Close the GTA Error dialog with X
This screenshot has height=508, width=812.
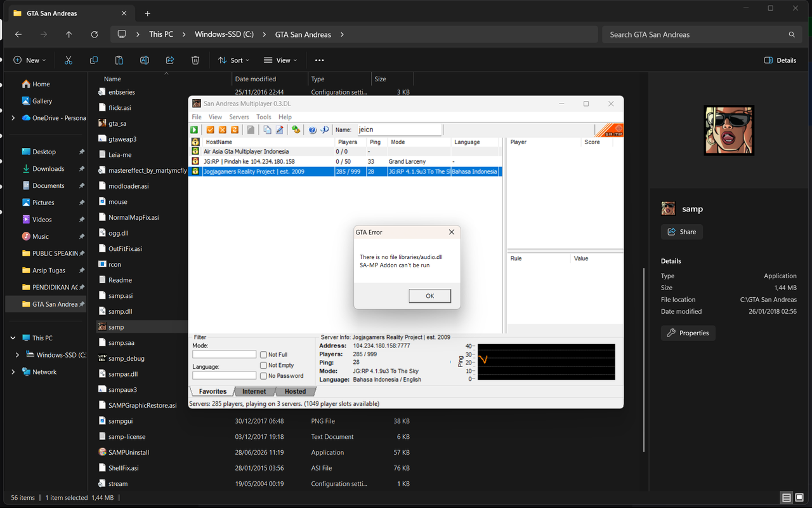pos(452,232)
